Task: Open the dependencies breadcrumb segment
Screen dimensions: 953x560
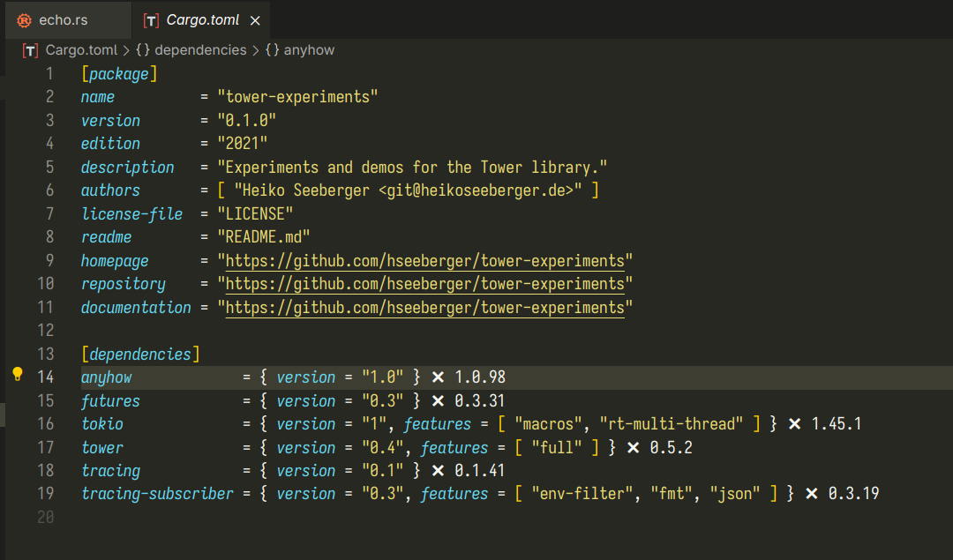Action: [x=191, y=49]
